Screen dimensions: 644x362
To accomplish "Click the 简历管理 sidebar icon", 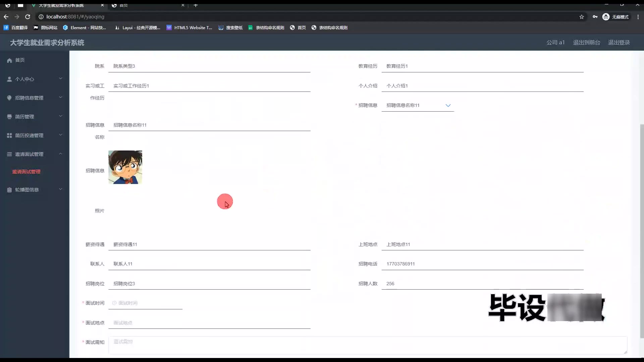I will coord(9,117).
